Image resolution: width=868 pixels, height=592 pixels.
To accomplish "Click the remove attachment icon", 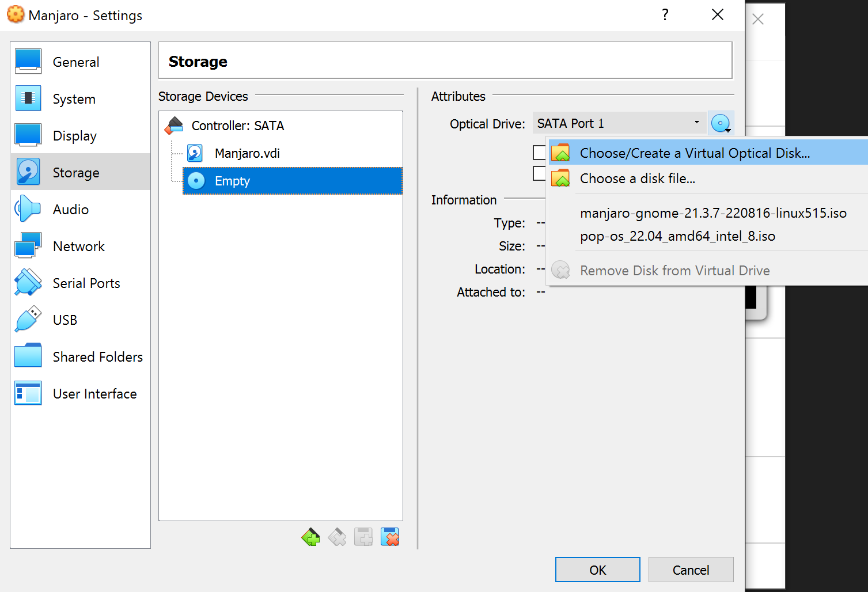I will coord(390,537).
